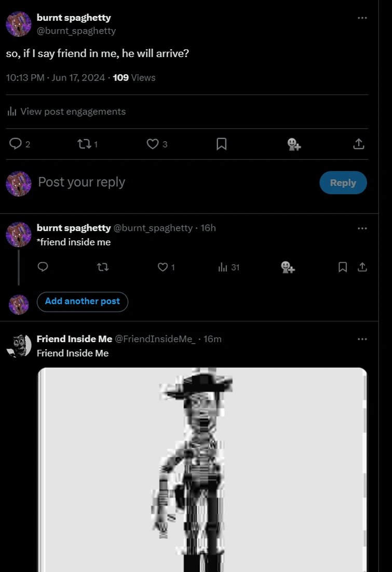The height and width of the screenshot is (572, 392).
Task: Open the glitched Woody image
Action: pos(202,467)
